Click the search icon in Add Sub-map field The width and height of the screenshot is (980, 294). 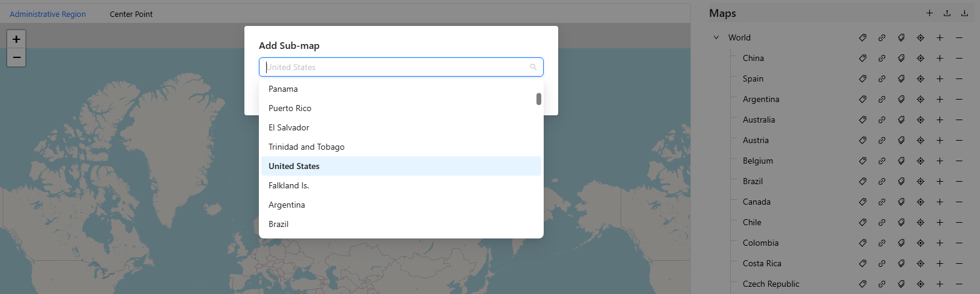[533, 67]
